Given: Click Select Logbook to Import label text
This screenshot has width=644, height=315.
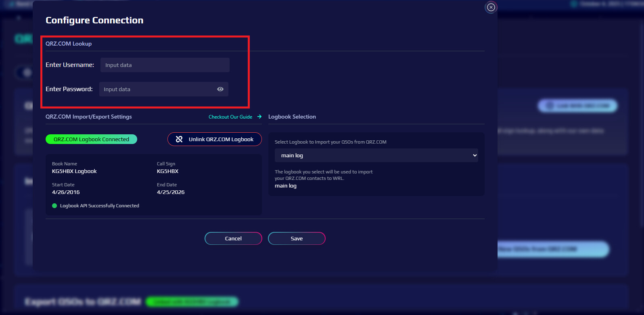Looking at the screenshot, I should (330, 142).
